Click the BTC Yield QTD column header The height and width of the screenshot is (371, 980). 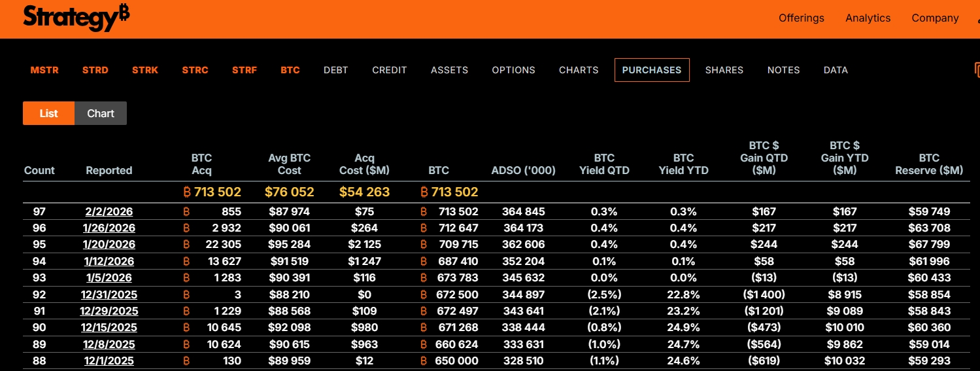(x=604, y=164)
